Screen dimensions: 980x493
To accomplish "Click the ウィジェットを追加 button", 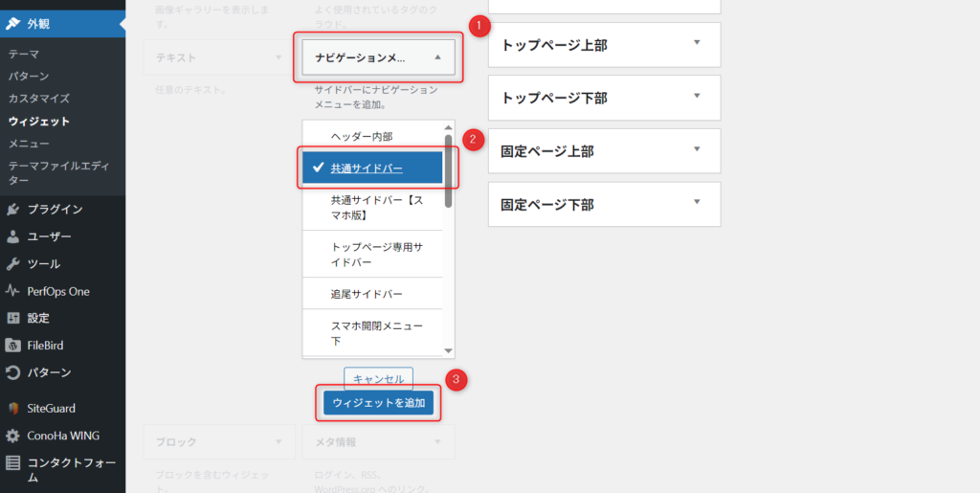I will pyautogui.click(x=378, y=403).
